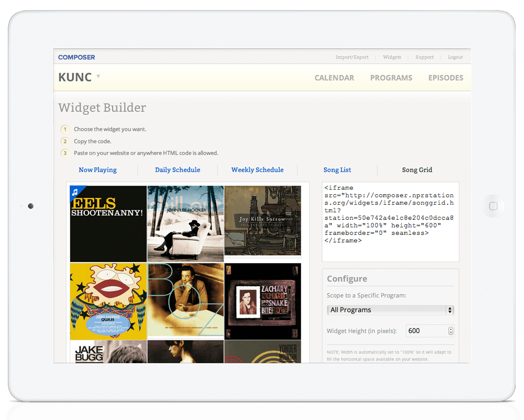Open the All Programs scope dropdown
This screenshot has width=524, height=420.
(x=390, y=310)
